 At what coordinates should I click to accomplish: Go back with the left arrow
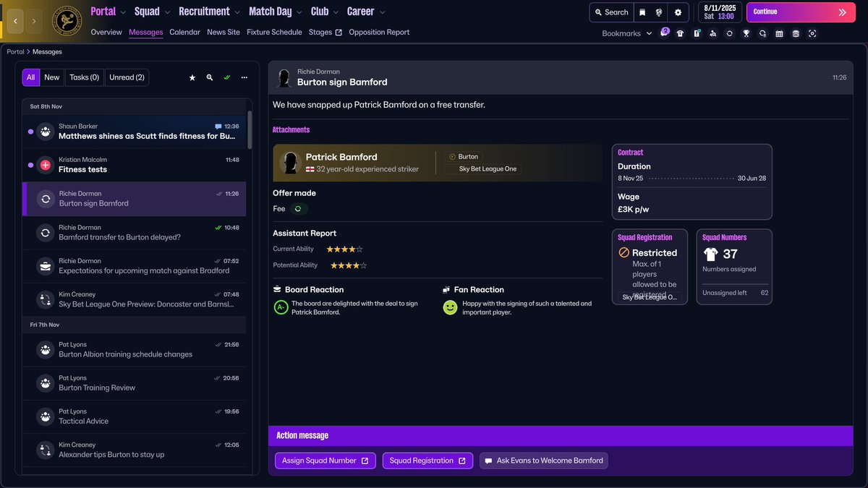15,22
